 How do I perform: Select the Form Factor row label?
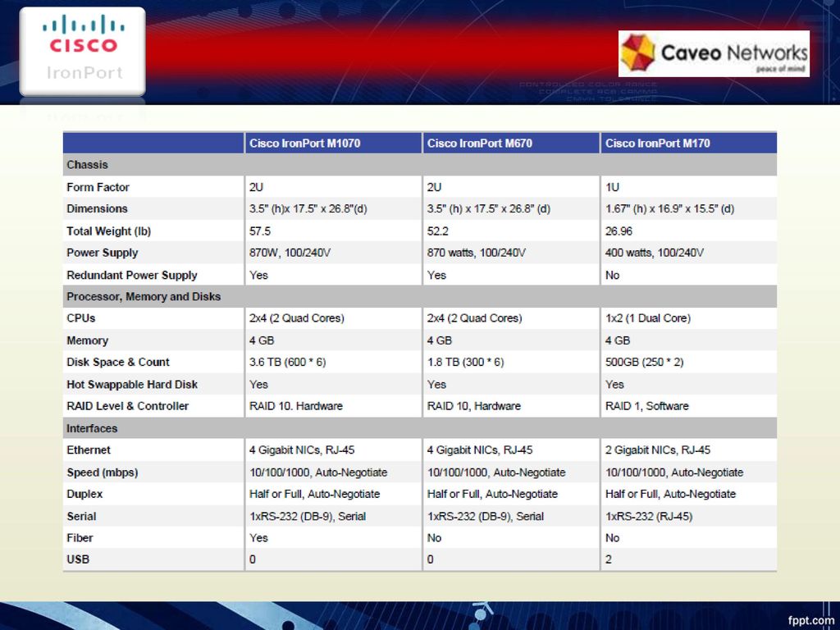coord(98,188)
